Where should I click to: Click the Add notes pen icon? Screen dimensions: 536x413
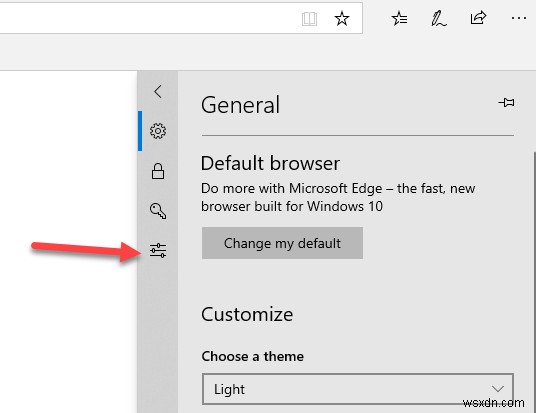tap(439, 18)
